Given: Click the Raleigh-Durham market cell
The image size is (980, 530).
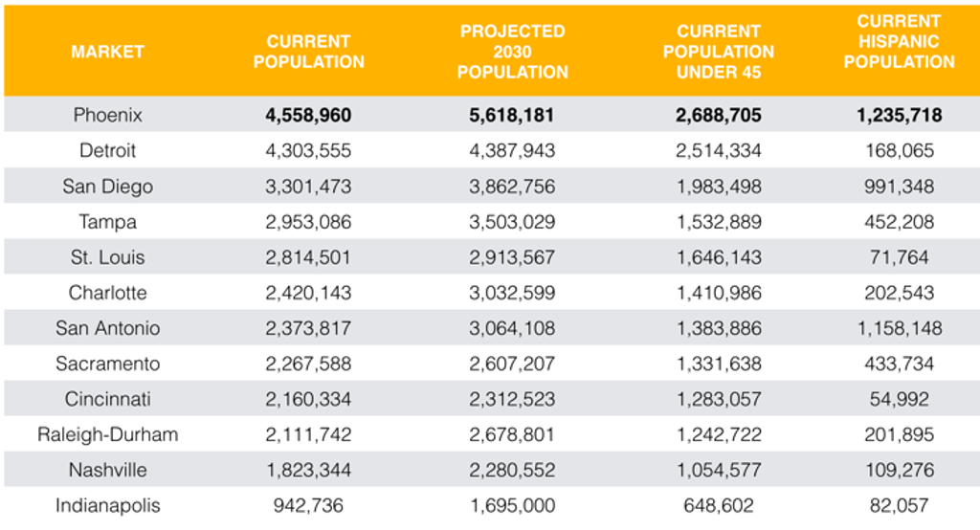Looking at the screenshot, I should click(x=107, y=435).
